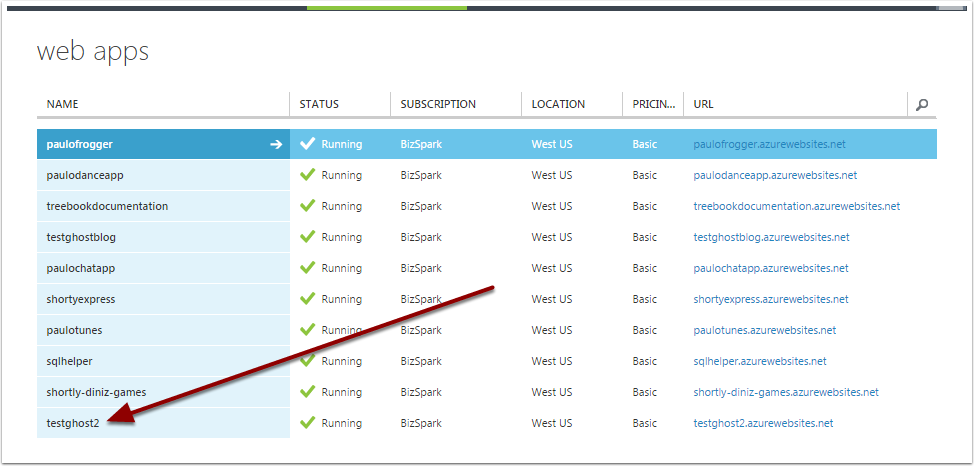Select the paulofrogger web app row name
Screen dimensions: 974x466
(x=80, y=144)
